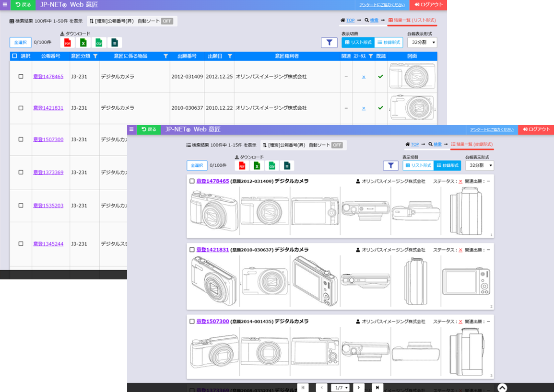Click 戻る back button in abstract-view window

[149, 129]
